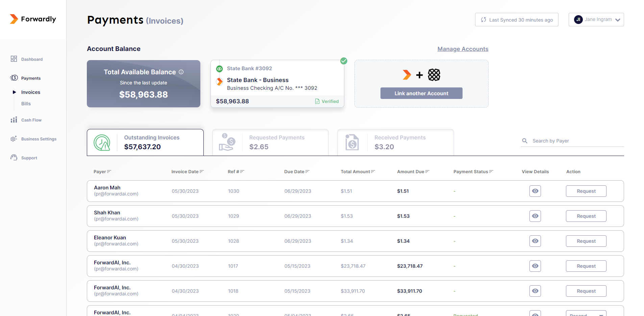
Task: Open details eye icon for Shah Khan
Action: point(535,216)
